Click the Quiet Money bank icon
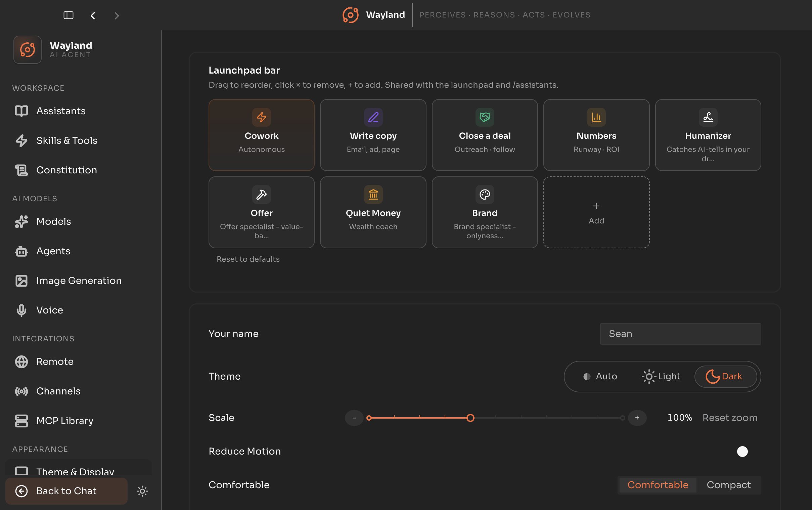 373,194
